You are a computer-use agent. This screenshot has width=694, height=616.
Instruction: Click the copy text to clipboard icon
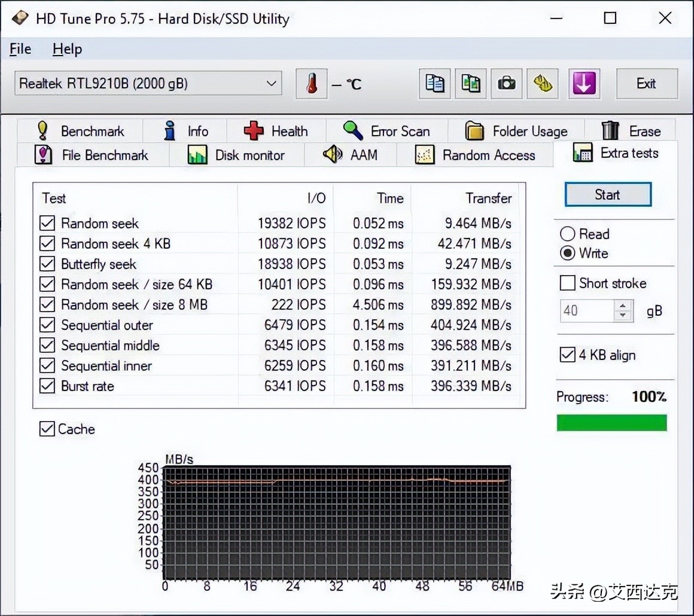click(434, 84)
